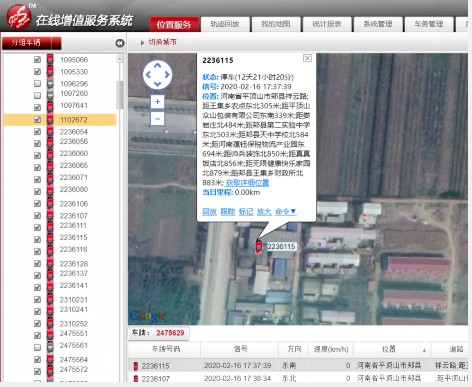Expand the 切换城市 option
Image resolution: width=472 pixels, height=387 pixels.
coord(159,42)
